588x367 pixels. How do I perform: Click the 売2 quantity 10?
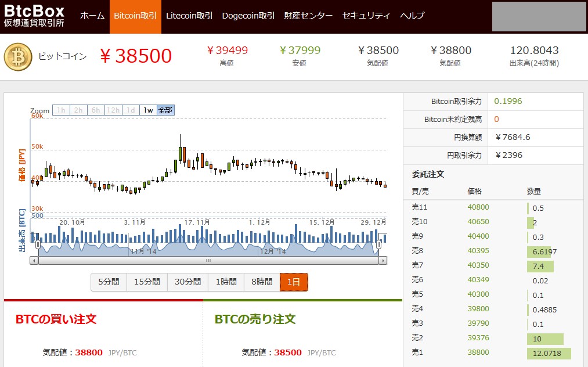coord(537,339)
